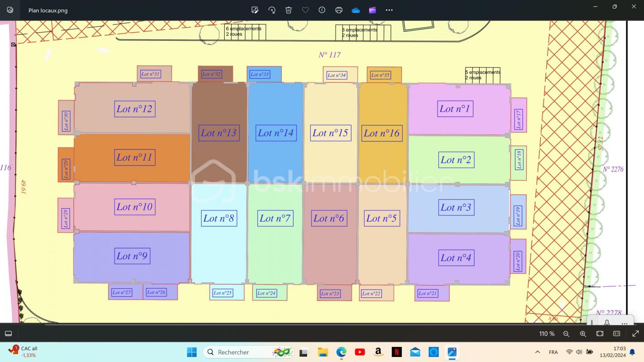Screen dimensions: 644x362
Task: Delete the image with the trash icon
Action: [288, 10]
